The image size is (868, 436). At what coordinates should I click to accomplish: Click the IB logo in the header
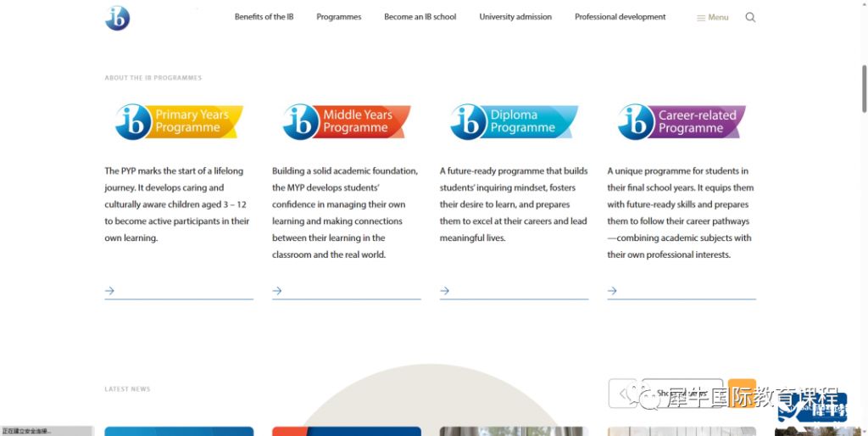[x=117, y=19]
